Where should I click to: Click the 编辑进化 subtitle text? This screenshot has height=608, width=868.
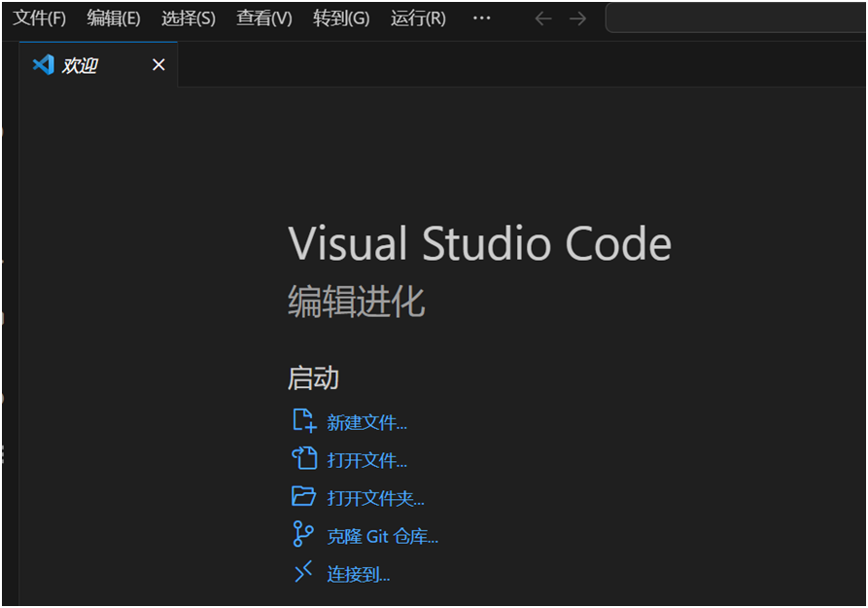(356, 301)
